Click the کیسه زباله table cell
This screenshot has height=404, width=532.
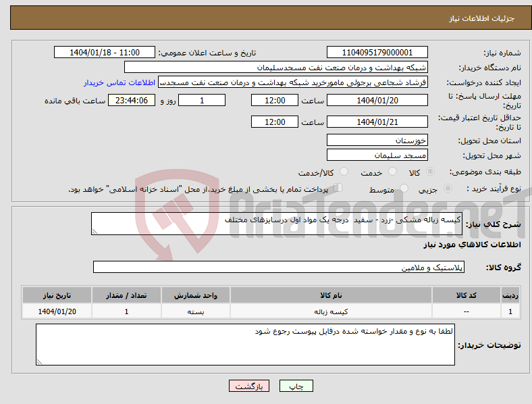(x=331, y=311)
